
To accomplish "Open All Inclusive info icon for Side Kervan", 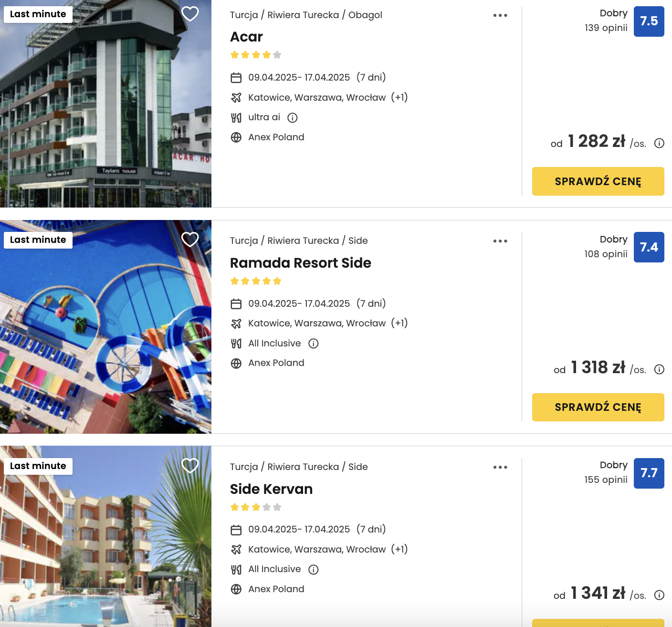I will click(314, 569).
